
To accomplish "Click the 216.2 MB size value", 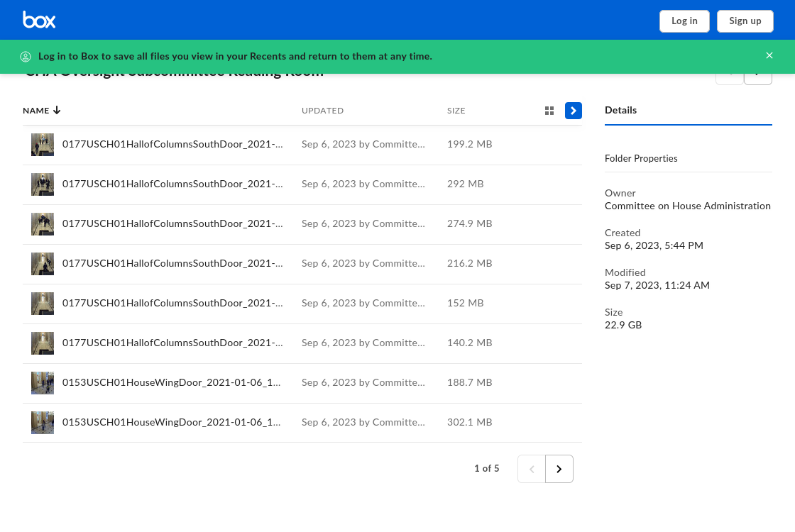I will point(469,263).
